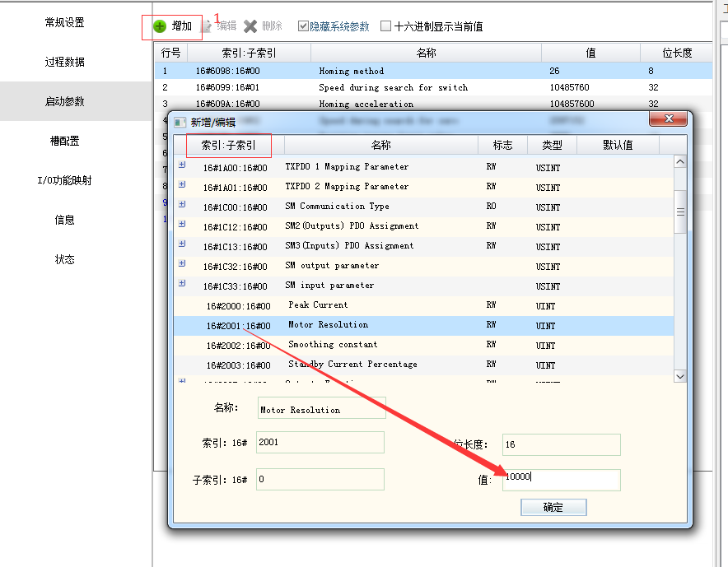Expand the 16#1C00 SM Communication Type row
The height and width of the screenshot is (567, 728).
point(182,204)
